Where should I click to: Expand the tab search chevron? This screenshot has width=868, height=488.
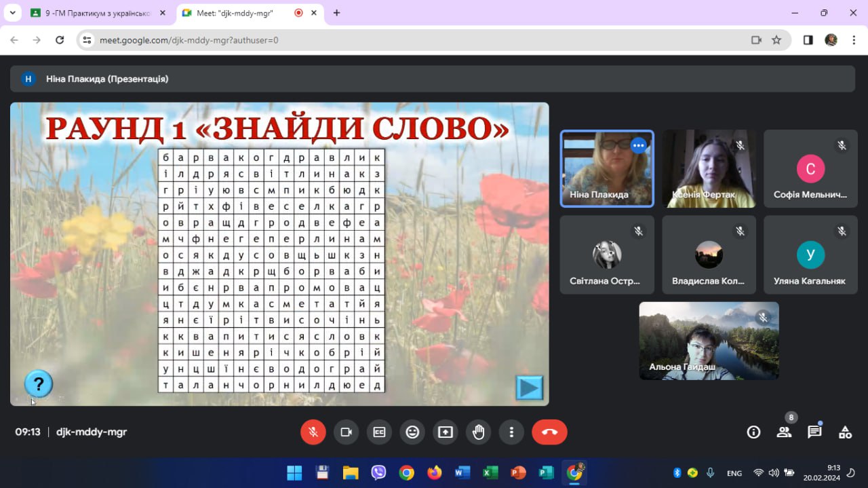(12, 13)
